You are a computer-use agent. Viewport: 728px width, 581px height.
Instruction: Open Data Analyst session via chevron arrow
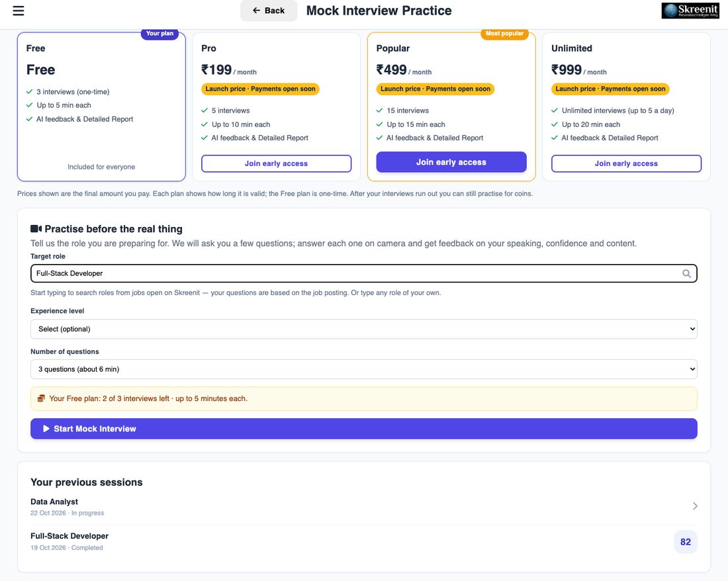tap(694, 506)
